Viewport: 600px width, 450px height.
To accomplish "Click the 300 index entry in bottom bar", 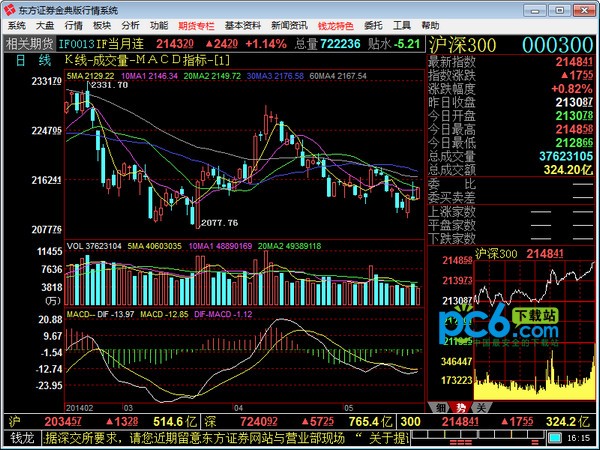I will [495, 422].
